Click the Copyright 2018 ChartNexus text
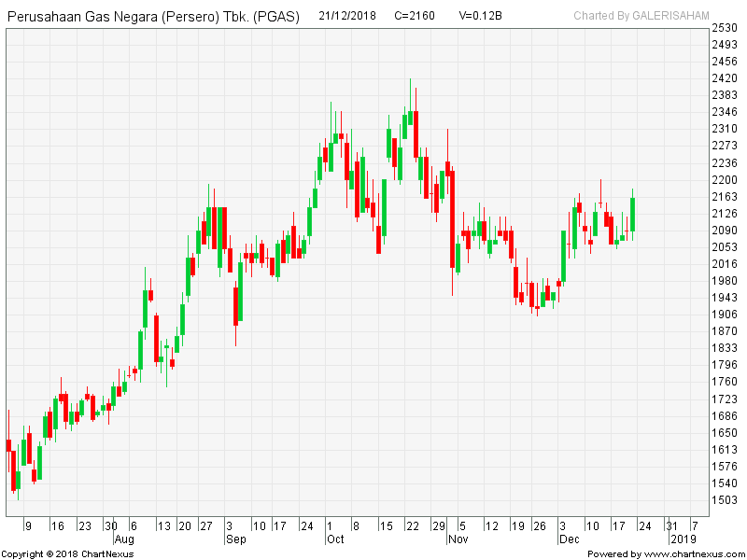747x560 pixels. coord(67,553)
